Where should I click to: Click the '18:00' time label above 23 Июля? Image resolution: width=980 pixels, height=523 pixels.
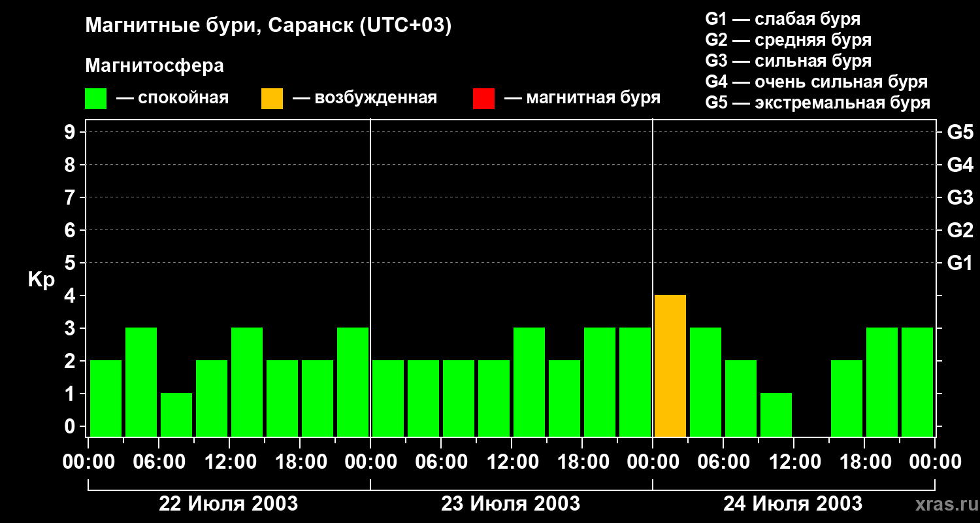pyautogui.click(x=582, y=462)
